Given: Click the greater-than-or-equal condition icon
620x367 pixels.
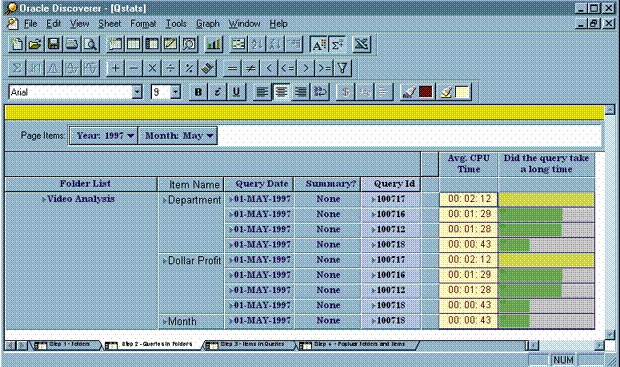Looking at the screenshot, I should pyautogui.click(x=324, y=68).
